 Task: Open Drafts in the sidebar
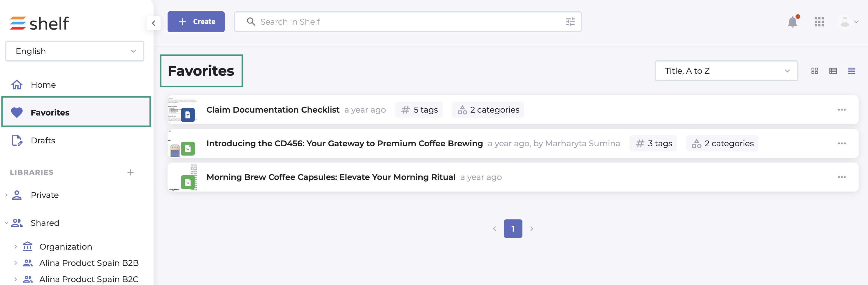click(43, 140)
